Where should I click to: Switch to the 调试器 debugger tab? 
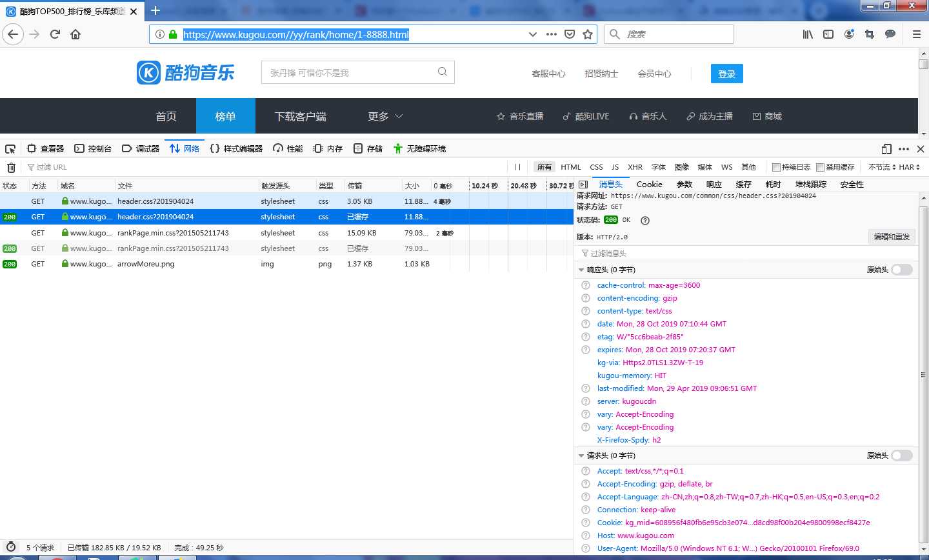click(x=141, y=149)
